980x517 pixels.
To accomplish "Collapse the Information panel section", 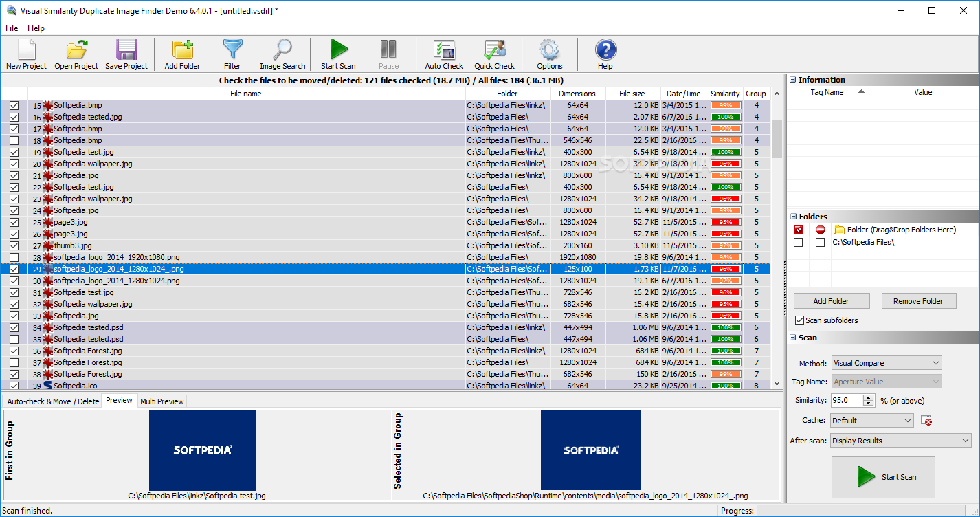I will [x=792, y=80].
